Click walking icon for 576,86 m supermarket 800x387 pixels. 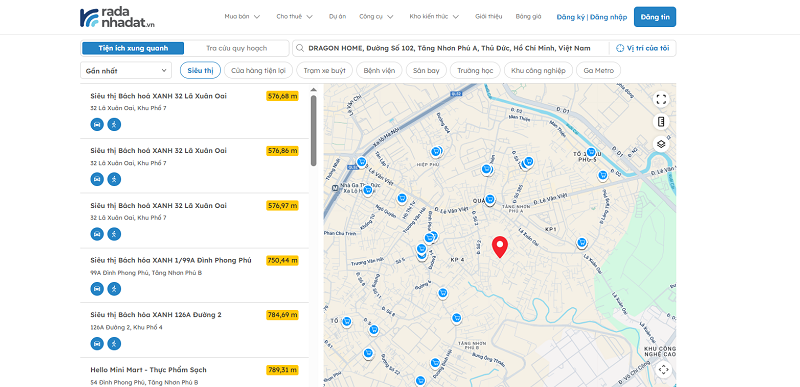click(114, 179)
